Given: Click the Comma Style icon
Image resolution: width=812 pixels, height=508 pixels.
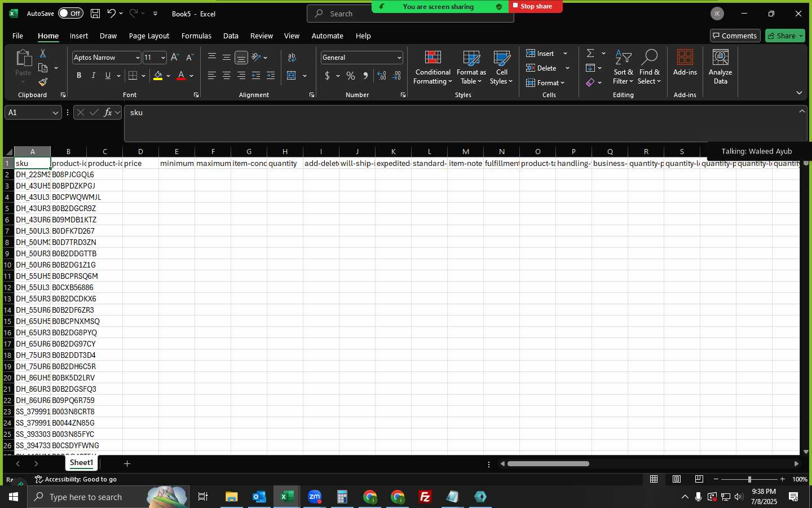Looking at the screenshot, I should click(x=365, y=76).
